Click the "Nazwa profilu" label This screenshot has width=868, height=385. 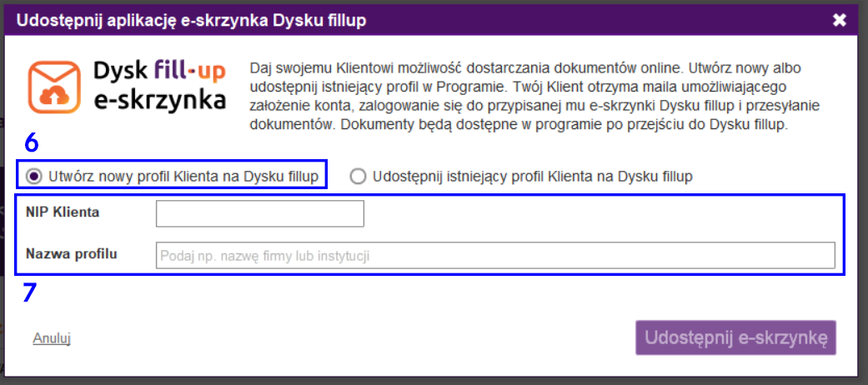(72, 254)
